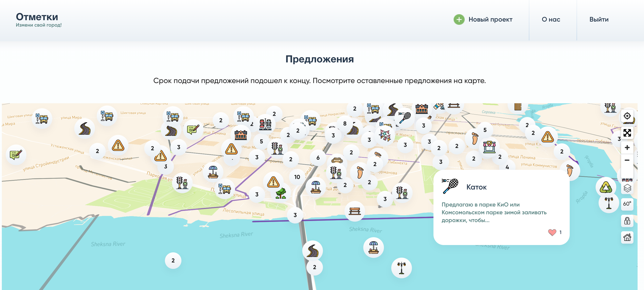Open the cluster marker showing 6

point(318,158)
